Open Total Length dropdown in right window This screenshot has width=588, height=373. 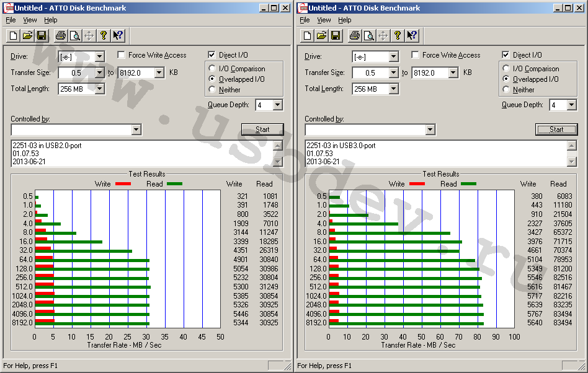click(x=393, y=89)
